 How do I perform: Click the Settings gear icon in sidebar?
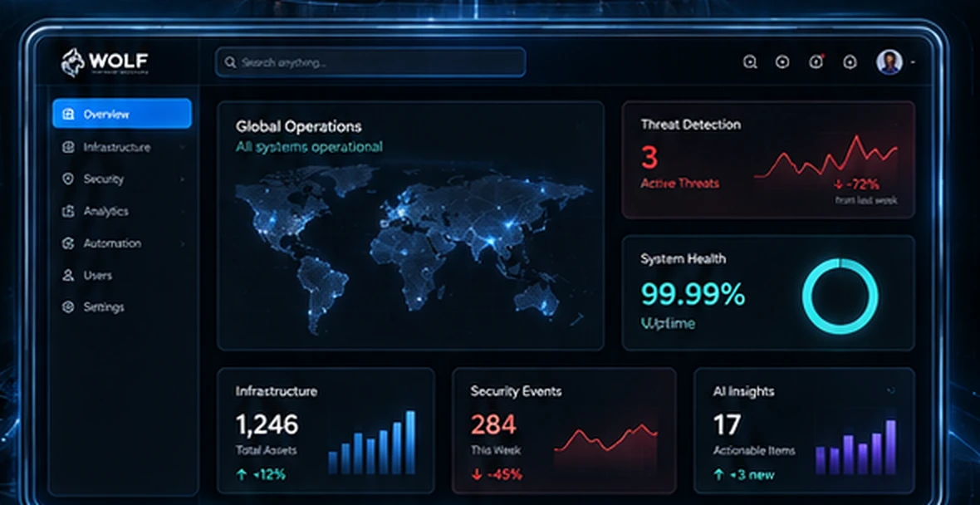(x=68, y=306)
